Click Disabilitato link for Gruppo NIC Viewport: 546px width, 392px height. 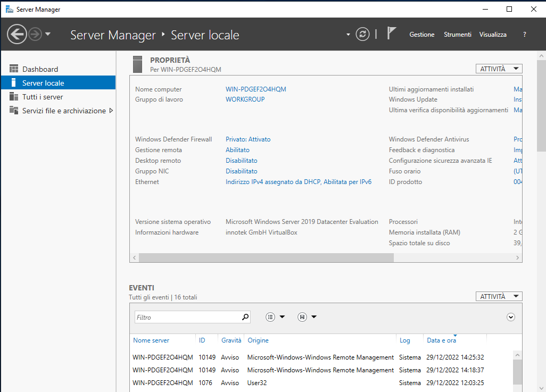tap(241, 171)
